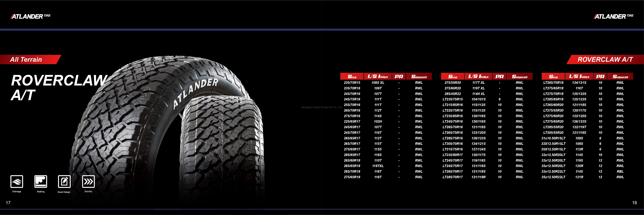The width and height of the screenshot is (644, 215).
Task: Click the load index value 113R
Action: point(579,149)
